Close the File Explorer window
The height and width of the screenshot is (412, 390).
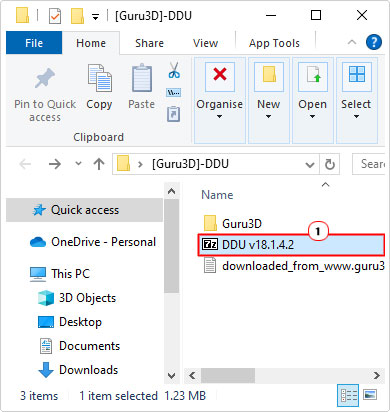(362, 15)
